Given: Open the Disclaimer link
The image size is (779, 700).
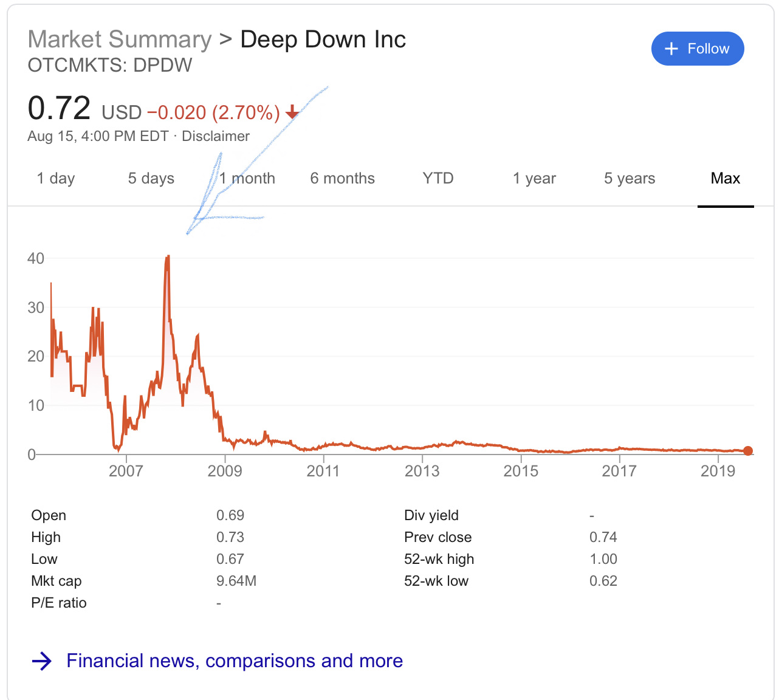Looking at the screenshot, I should click(216, 136).
